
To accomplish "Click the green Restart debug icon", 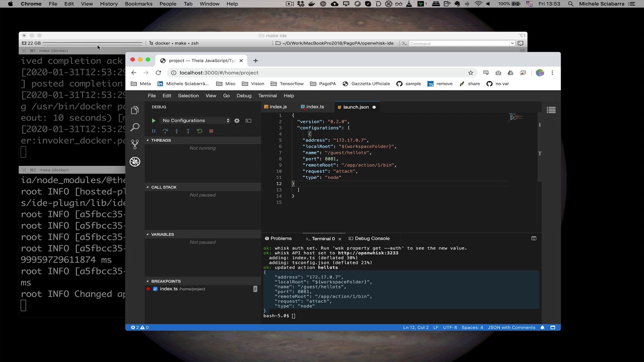I will [200, 131].
